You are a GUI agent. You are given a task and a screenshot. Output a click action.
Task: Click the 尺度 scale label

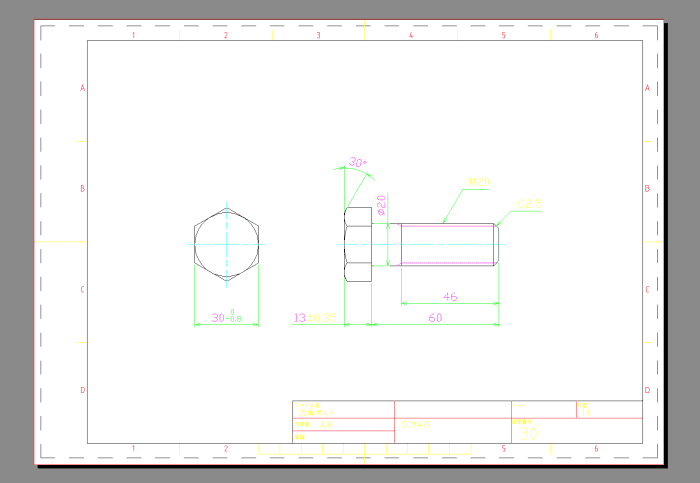click(582, 405)
